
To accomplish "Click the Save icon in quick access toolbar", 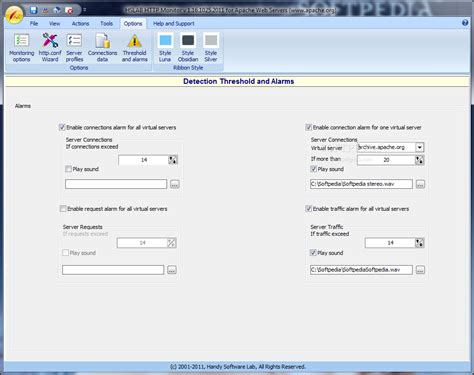I will pos(33,10).
